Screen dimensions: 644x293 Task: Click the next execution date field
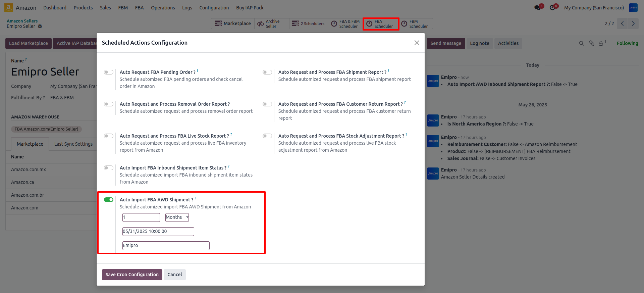coord(158,232)
